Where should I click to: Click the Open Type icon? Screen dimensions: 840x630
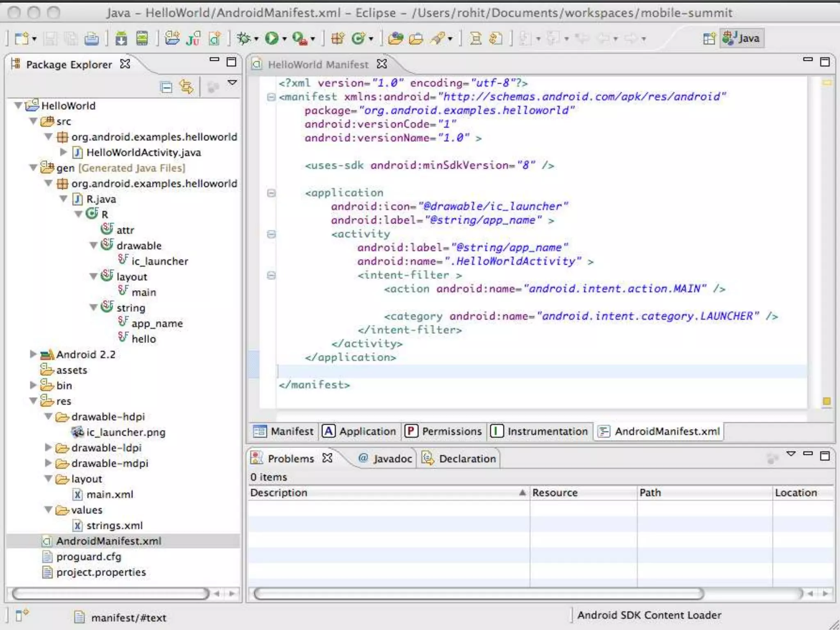click(396, 39)
